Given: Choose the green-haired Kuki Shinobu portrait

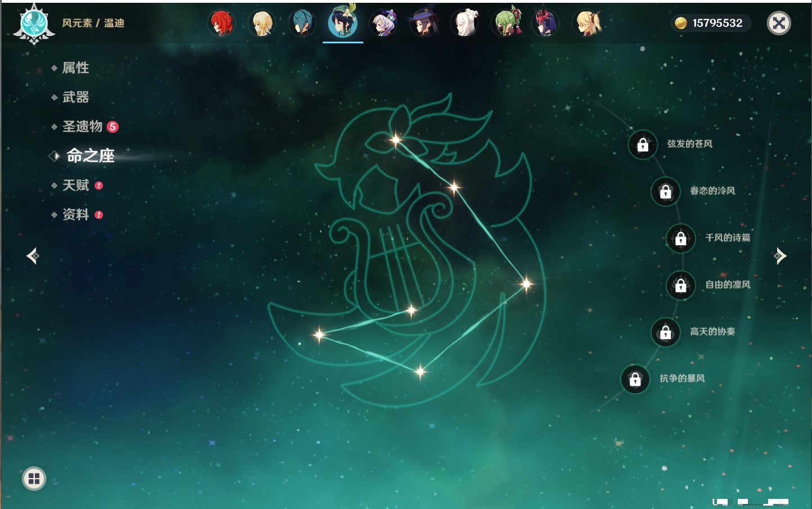Looking at the screenshot, I should (x=506, y=24).
